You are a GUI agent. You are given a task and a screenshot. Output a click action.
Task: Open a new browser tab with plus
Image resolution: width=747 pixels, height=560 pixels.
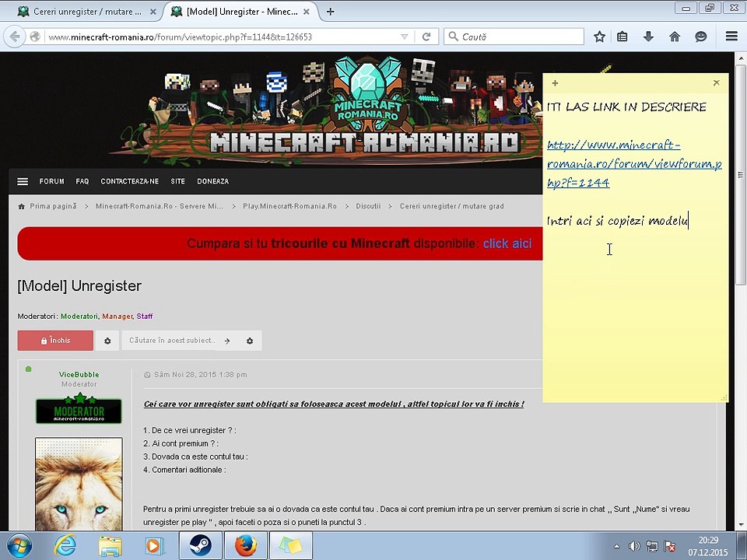point(330,12)
